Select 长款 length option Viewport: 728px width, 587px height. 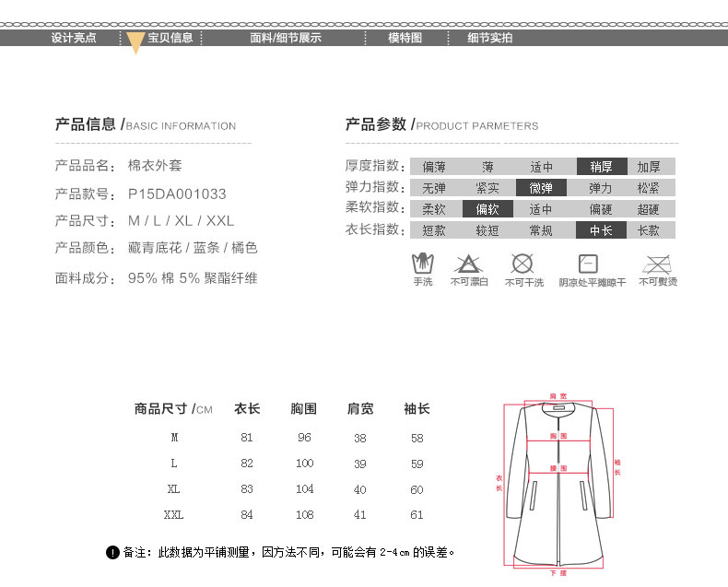click(649, 230)
